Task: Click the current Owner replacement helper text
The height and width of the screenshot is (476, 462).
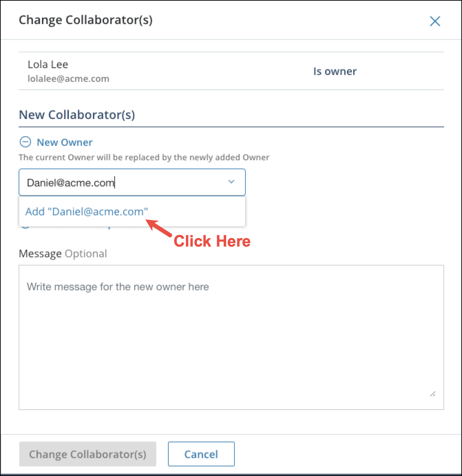Action: [x=144, y=158]
